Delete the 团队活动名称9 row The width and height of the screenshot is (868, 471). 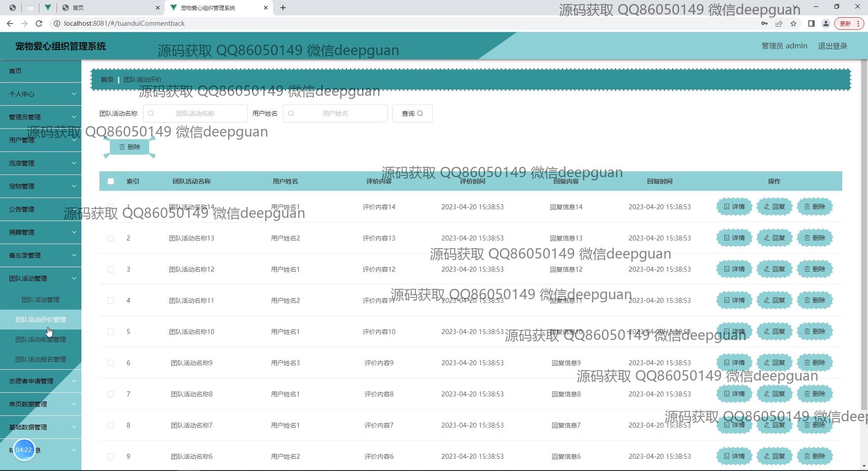(815, 363)
